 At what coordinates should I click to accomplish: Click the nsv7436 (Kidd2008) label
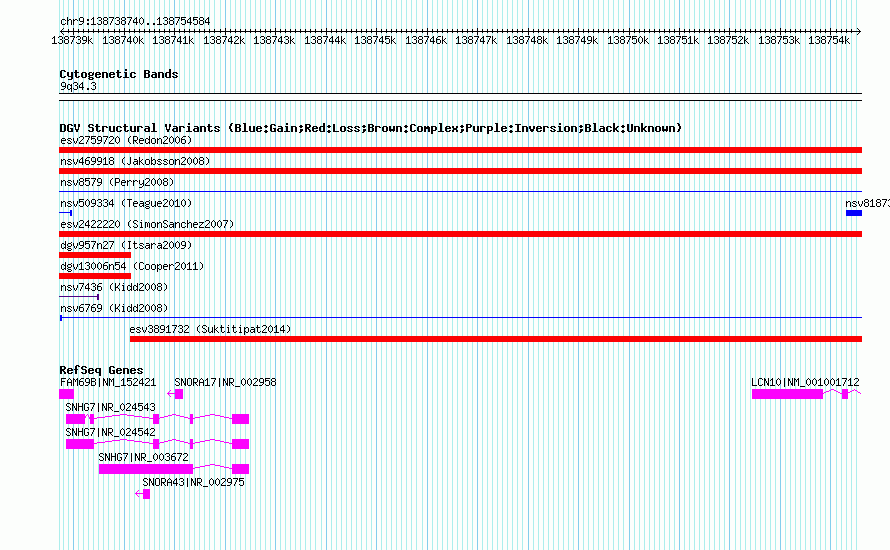click(114, 287)
